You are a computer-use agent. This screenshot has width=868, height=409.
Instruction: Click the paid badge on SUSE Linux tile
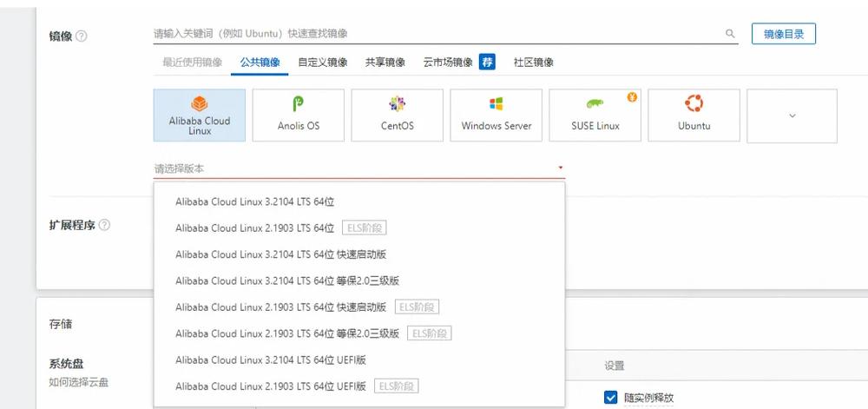coord(632,97)
